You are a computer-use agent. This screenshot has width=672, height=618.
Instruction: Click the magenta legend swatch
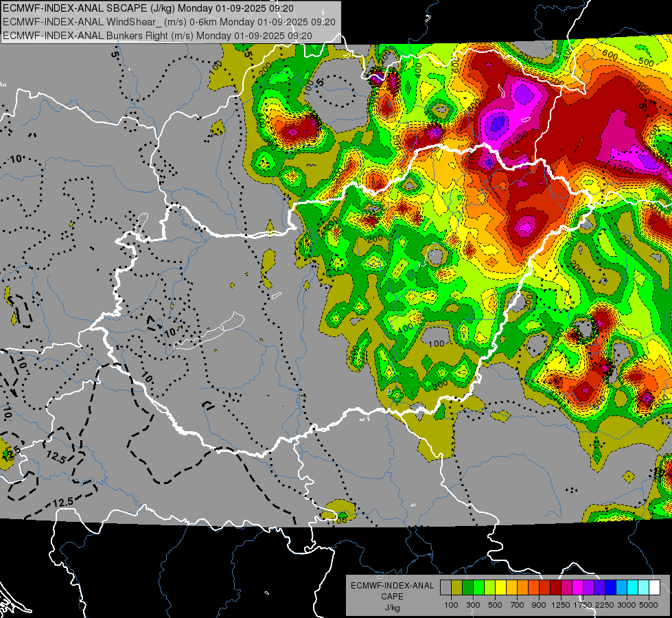(x=578, y=588)
